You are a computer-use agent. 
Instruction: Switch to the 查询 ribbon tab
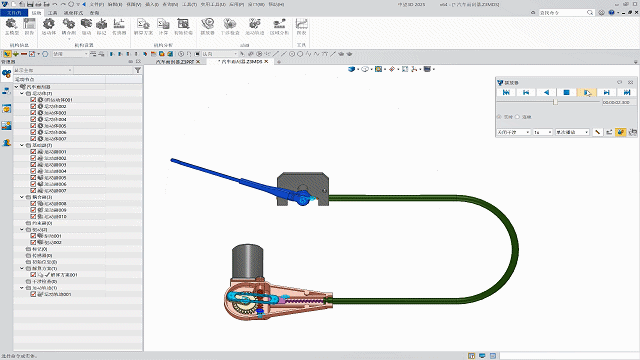coord(94,13)
